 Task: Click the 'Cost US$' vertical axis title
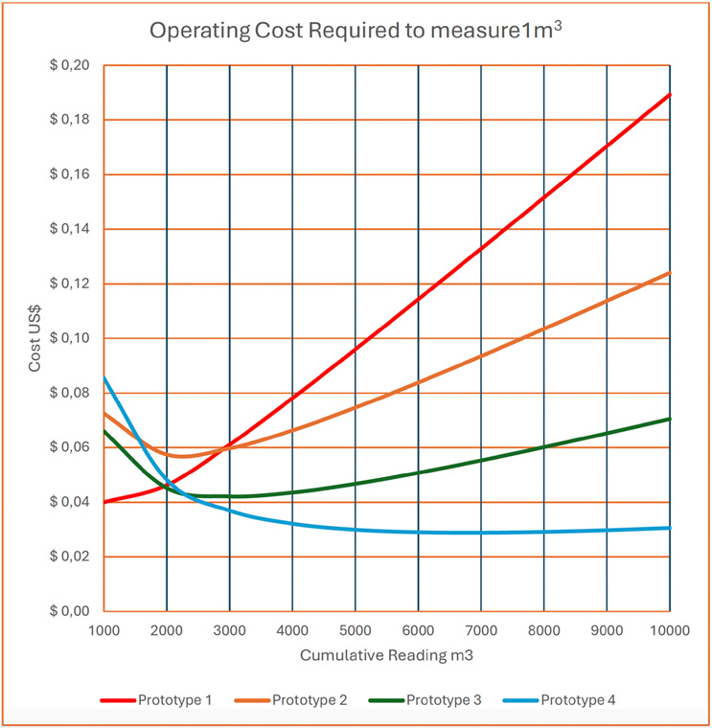point(34,338)
